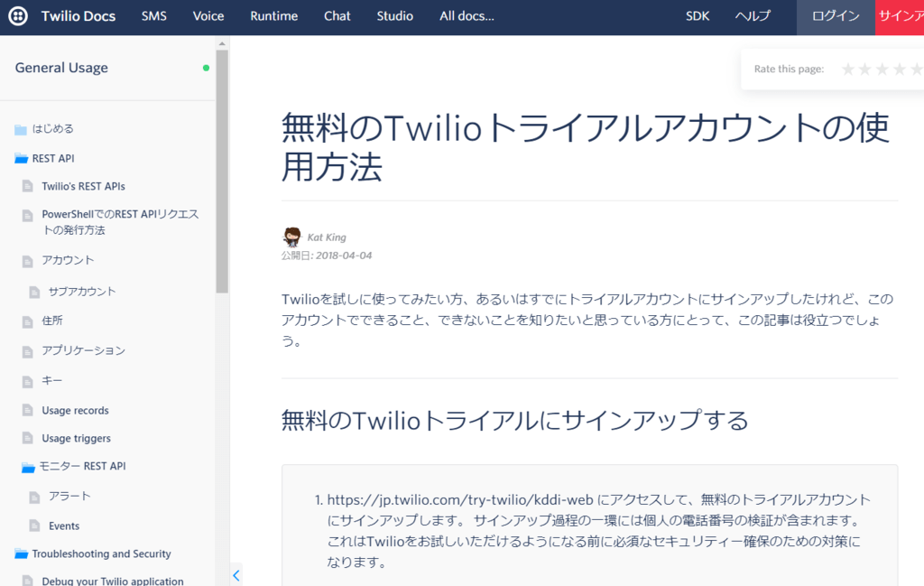Click the document icon beside Twilio's REST APIs
The width and height of the screenshot is (924, 586).
[28, 186]
